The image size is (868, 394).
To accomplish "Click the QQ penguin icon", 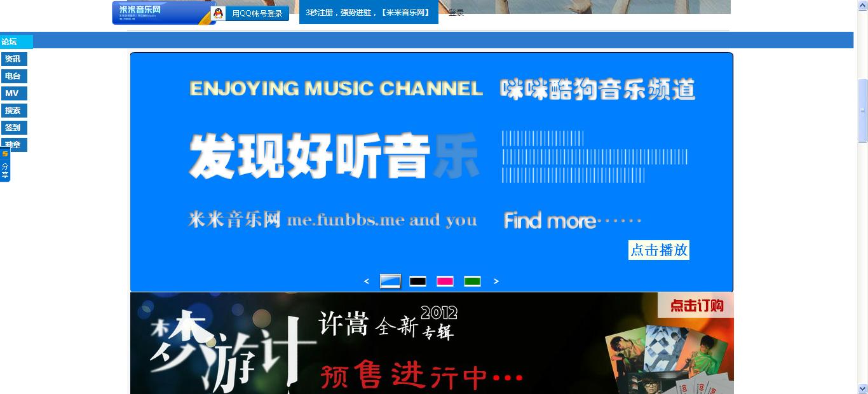I will 219,13.
